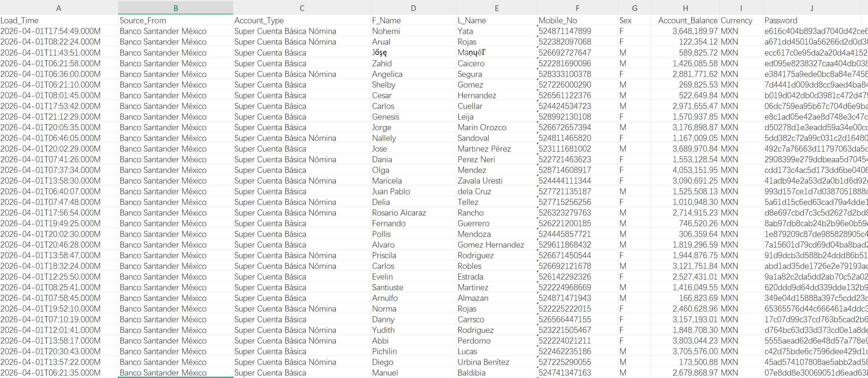Click mobile number 526561122376
The width and height of the screenshot is (868, 378).
click(577, 95)
